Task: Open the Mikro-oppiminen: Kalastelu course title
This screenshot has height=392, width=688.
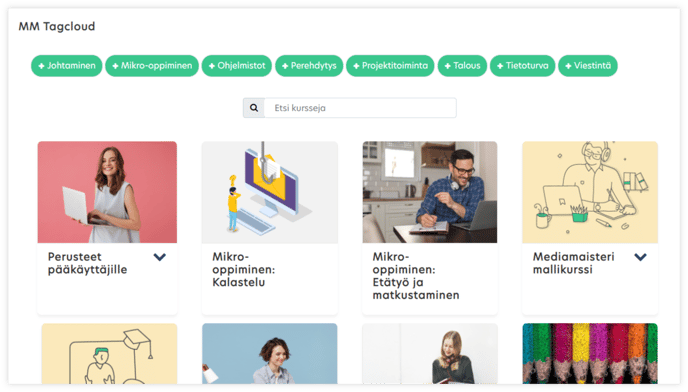Action: point(244,269)
